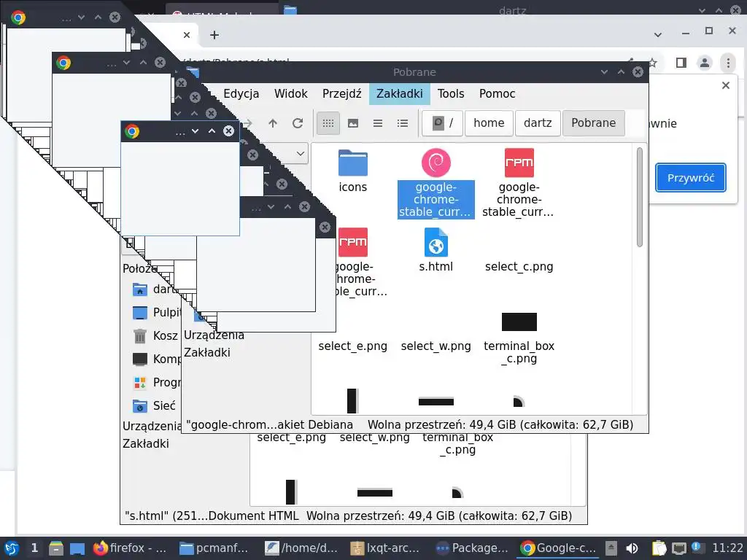
Task: Switch to workspace 1 in taskbar
Action: pyautogui.click(x=34, y=548)
